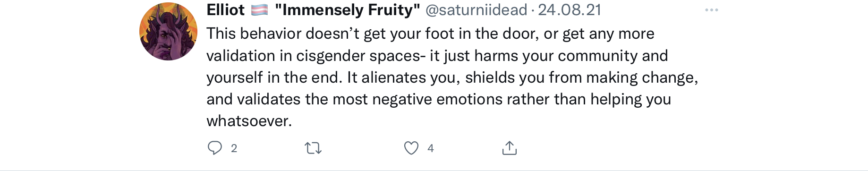
Task: Click the line starting "yourself in the end"
Action: click(452, 77)
